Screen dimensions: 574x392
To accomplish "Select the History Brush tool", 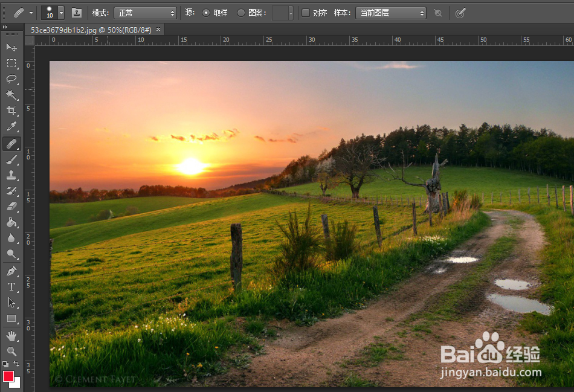I will 11,191.
